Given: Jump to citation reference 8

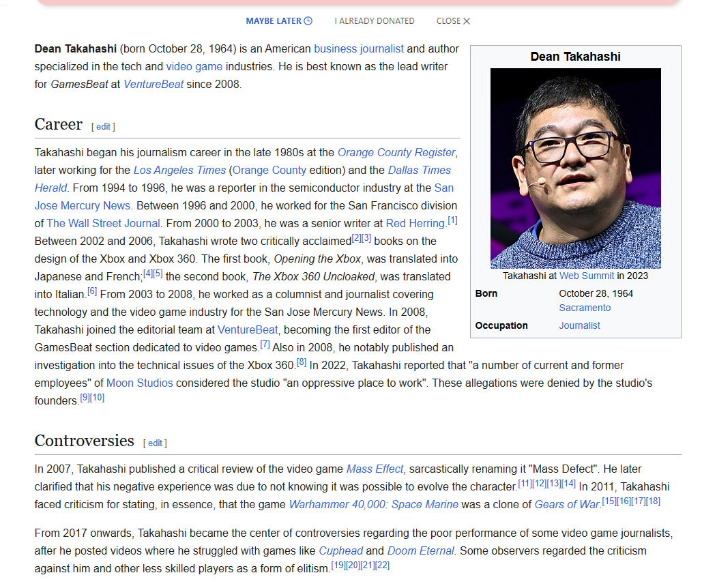Looking at the screenshot, I should coord(302,362).
